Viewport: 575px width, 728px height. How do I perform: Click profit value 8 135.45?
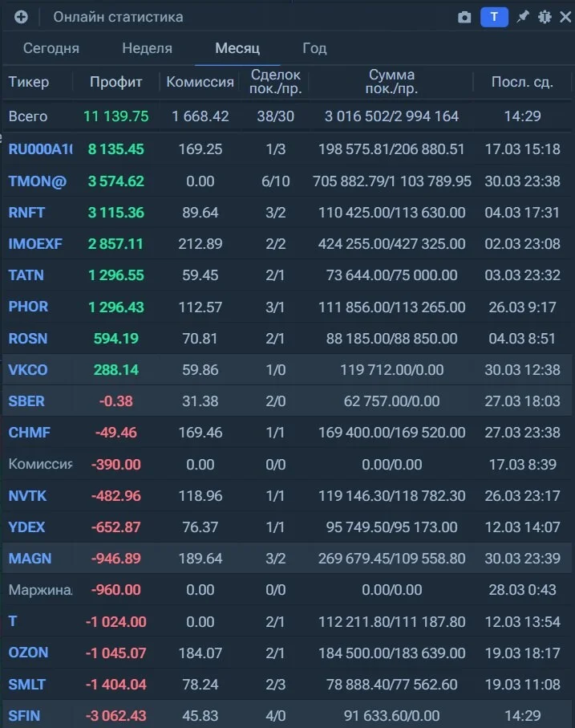click(x=116, y=149)
